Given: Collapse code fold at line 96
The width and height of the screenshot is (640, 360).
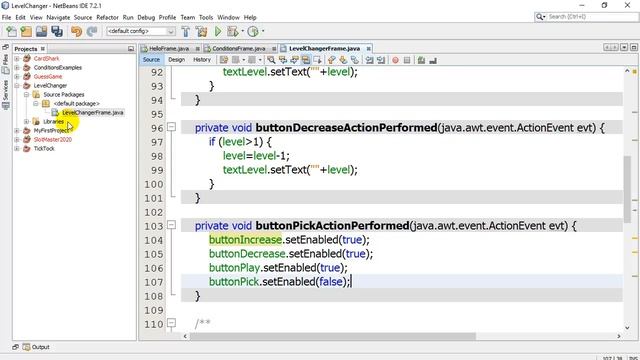Looking at the screenshot, I should (x=171, y=127).
